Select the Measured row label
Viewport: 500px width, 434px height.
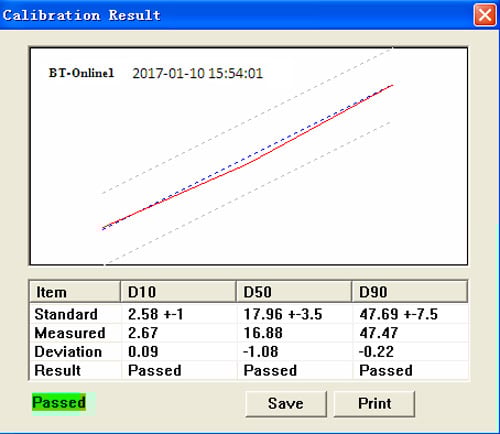[70, 333]
